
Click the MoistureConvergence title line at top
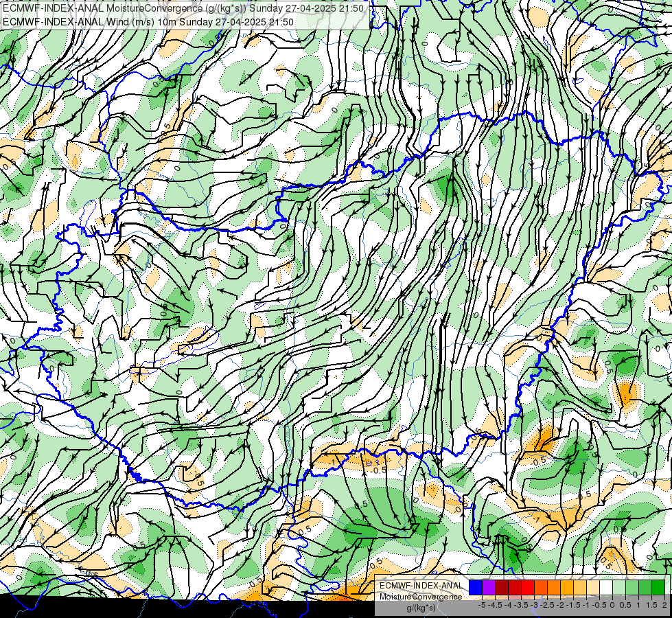[183, 8]
